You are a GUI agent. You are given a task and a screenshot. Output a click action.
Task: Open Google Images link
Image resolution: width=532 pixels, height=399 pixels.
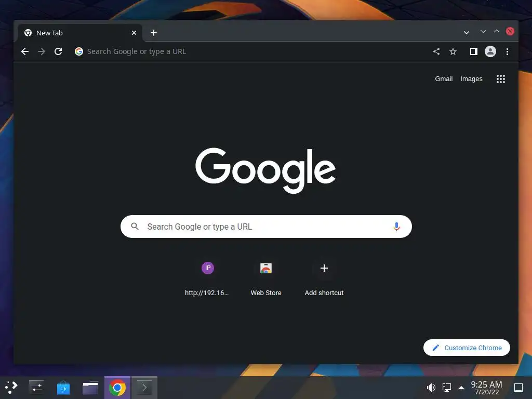tap(471, 79)
